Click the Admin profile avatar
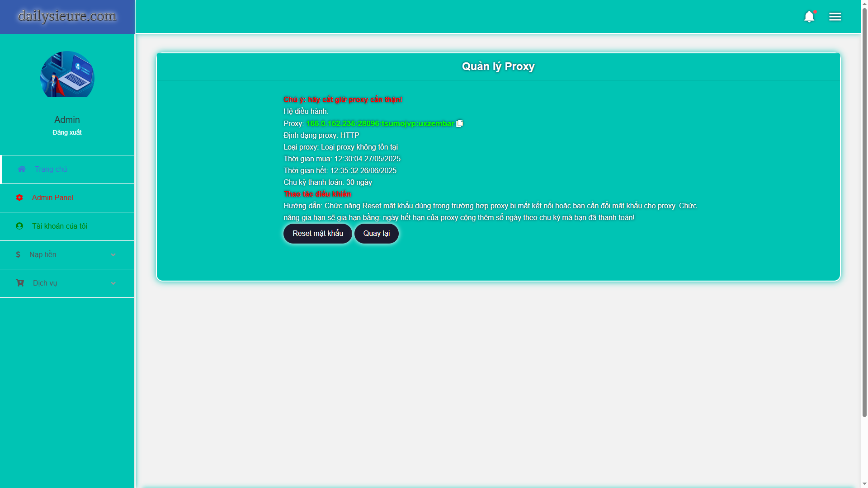The width and height of the screenshot is (868, 488). click(x=67, y=75)
